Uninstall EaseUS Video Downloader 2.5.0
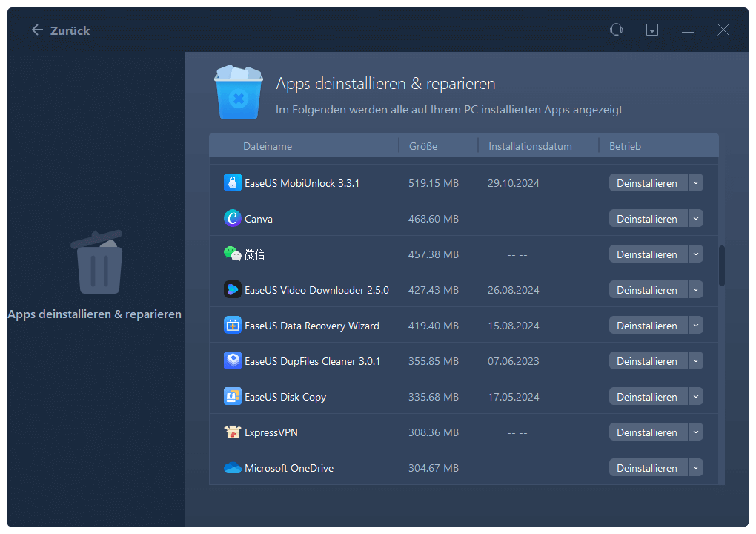The image size is (756, 534). tap(648, 290)
